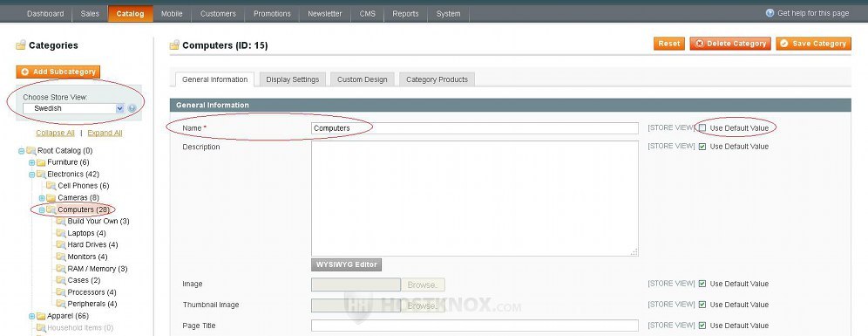Switch to the Display Settings tab
Image resolution: width=868 pixels, height=336 pixels.
click(x=292, y=79)
